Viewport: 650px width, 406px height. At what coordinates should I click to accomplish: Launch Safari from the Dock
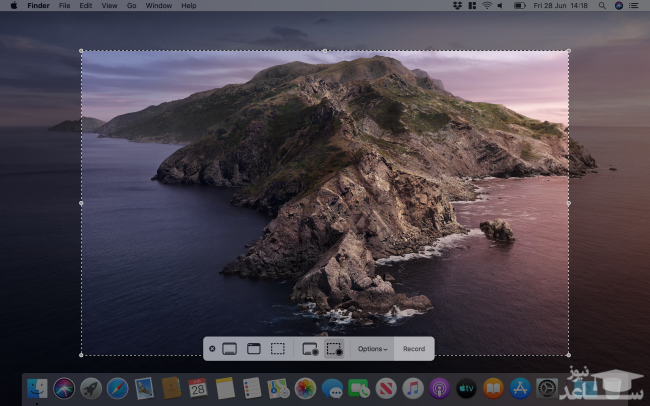117,387
